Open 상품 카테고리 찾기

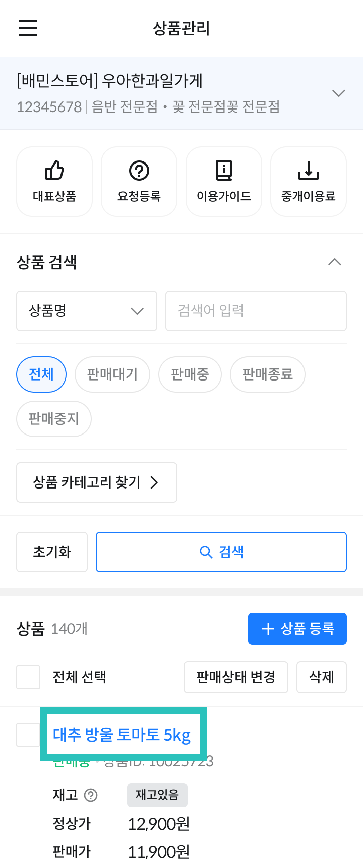pos(97,482)
